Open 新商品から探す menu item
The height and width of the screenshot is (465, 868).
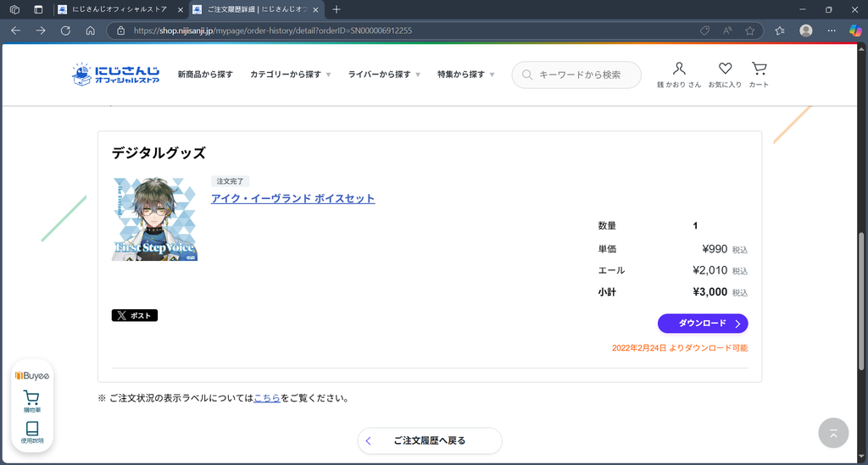click(205, 74)
